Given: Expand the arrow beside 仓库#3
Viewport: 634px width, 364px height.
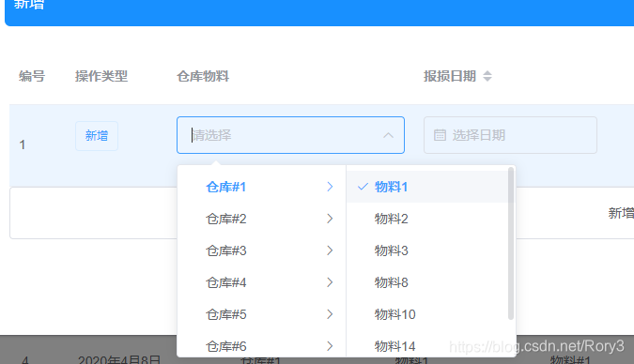Looking at the screenshot, I should click(x=330, y=250).
